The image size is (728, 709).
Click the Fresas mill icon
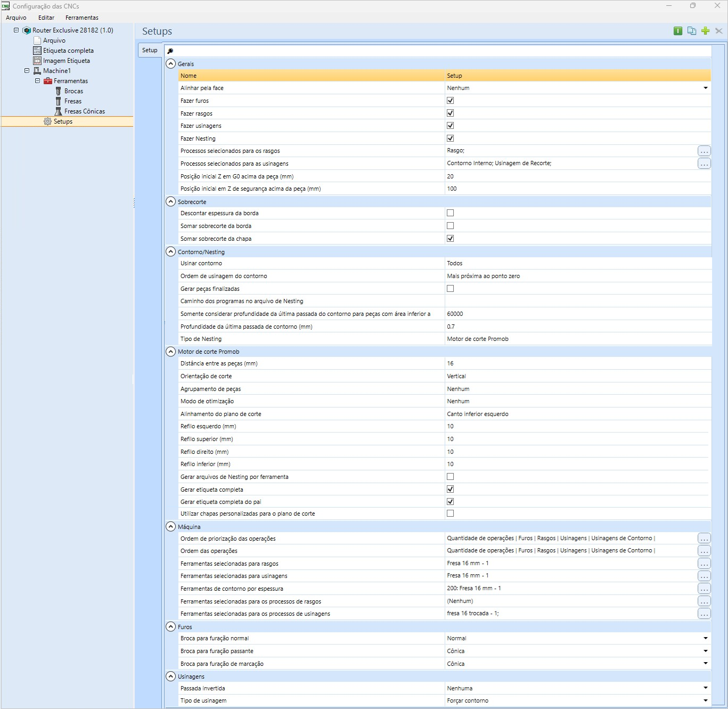(x=59, y=101)
